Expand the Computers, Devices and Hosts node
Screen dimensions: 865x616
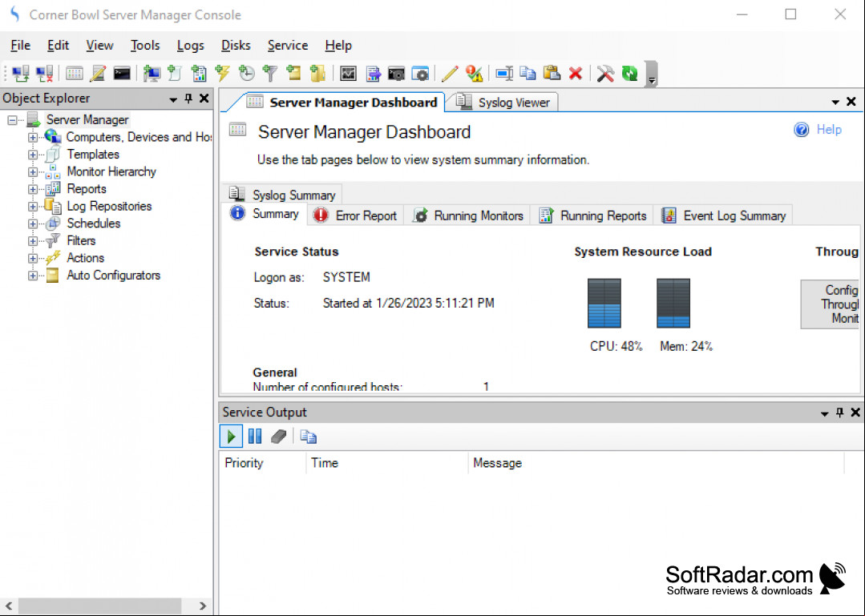coord(33,137)
